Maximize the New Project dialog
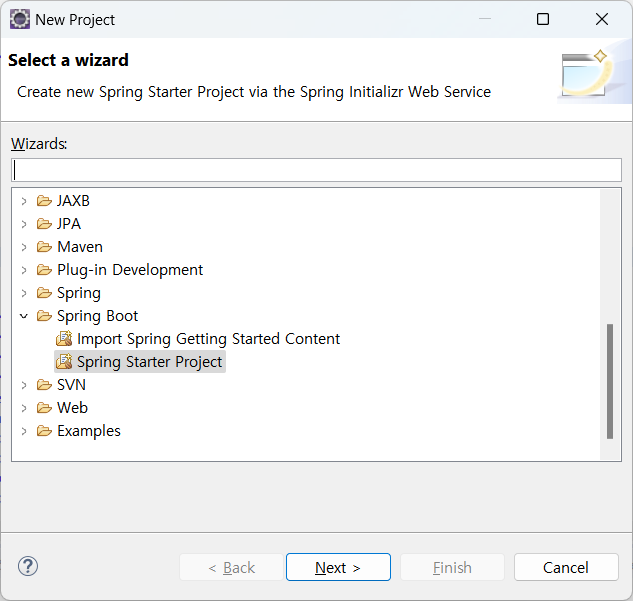633x601 pixels. click(x=543, y=19)
